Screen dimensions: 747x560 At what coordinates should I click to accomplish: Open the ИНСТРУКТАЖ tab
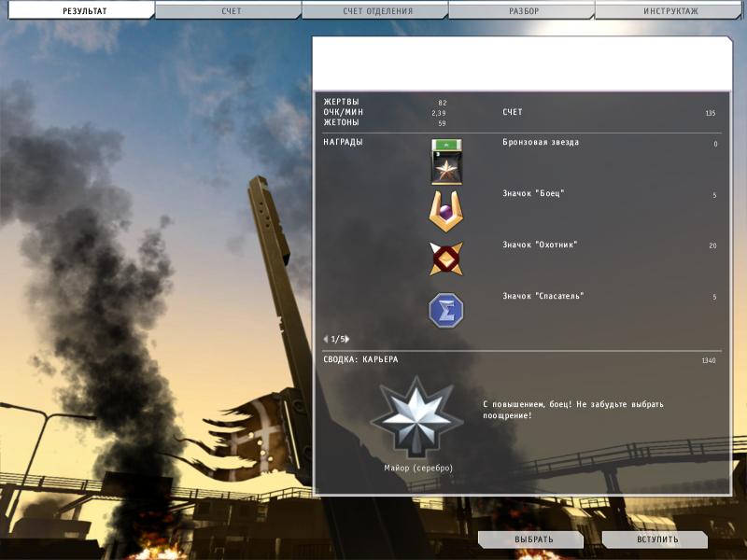(x=669, y=11)
